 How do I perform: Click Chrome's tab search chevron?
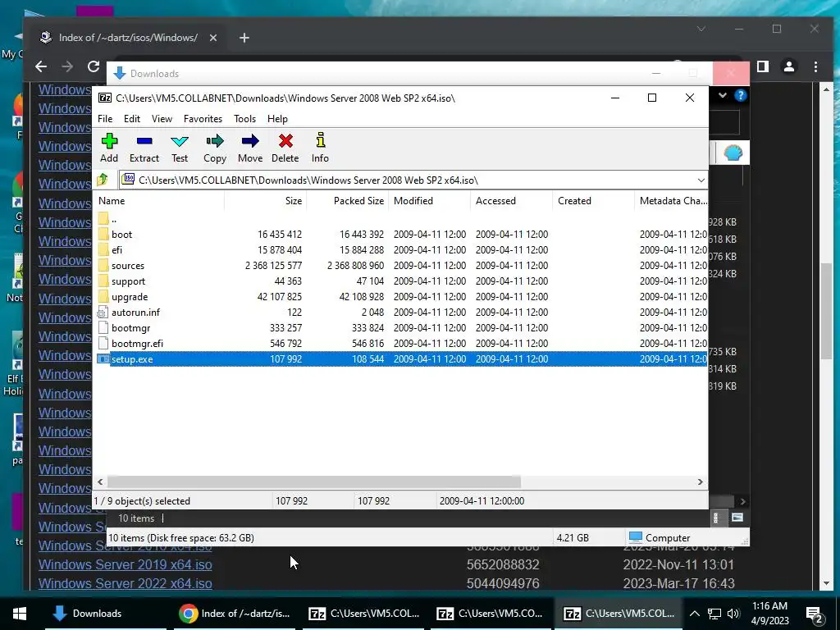[701, 29]
